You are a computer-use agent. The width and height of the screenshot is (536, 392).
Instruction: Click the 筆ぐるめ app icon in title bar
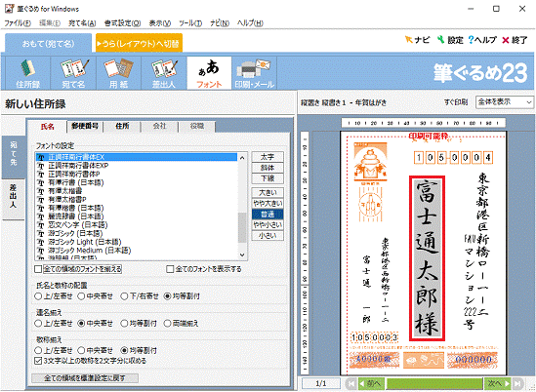9,9
